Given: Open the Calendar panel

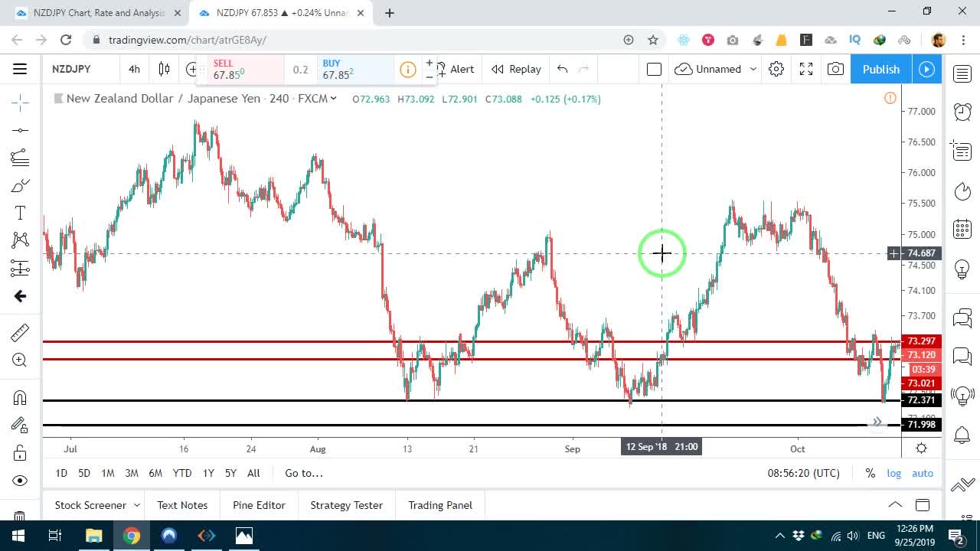Looking at the screenshot, I should pyautogui.click(x=962, y=229).
